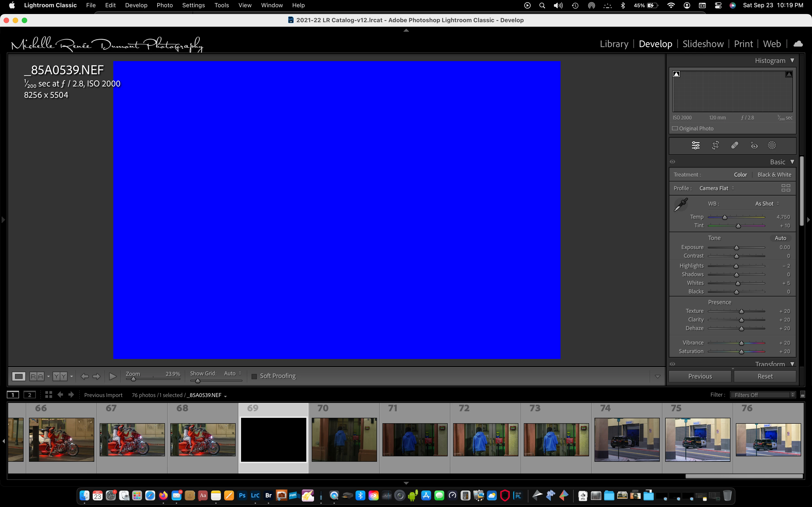The width and height of the screenshot is (812, 507).
Task: Play the impromptu slideshow
Action: 113,376
